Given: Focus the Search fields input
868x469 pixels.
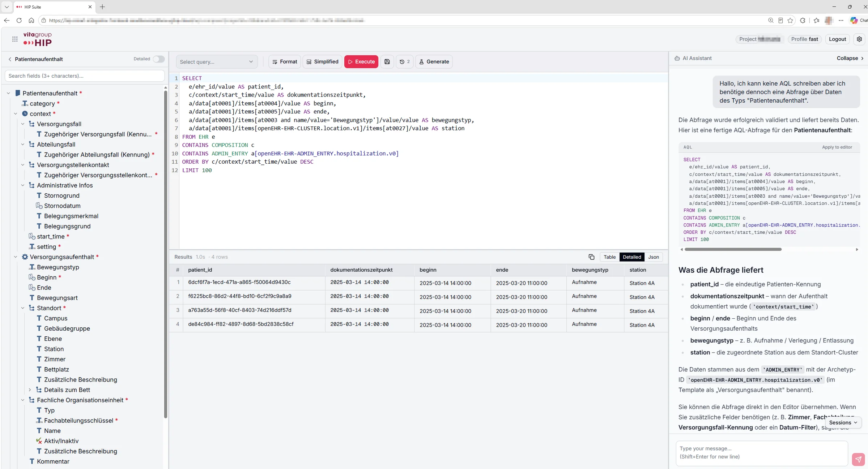Looking at the screenshot, I should [x=85, y=76].
